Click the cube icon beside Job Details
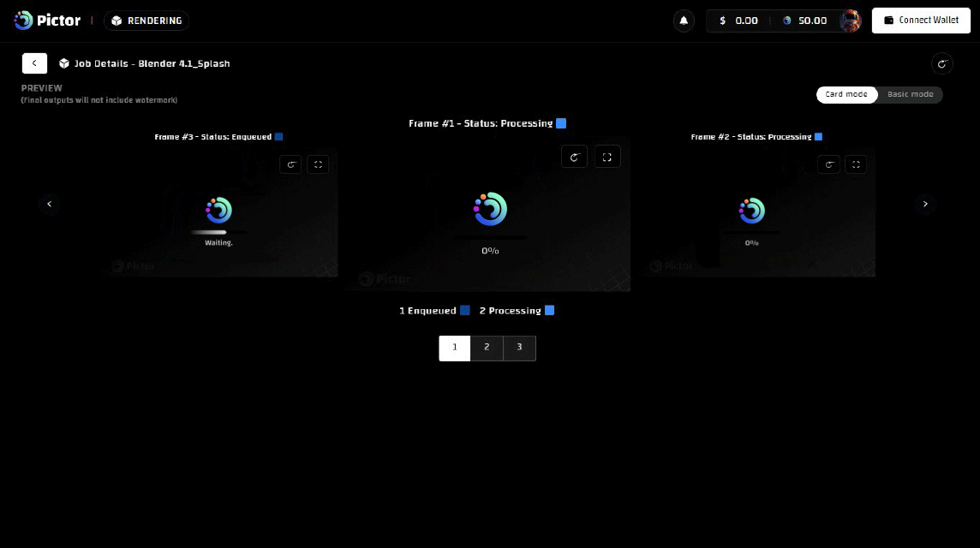The height and width of the screenshot is (548, 980). [63, 63]
